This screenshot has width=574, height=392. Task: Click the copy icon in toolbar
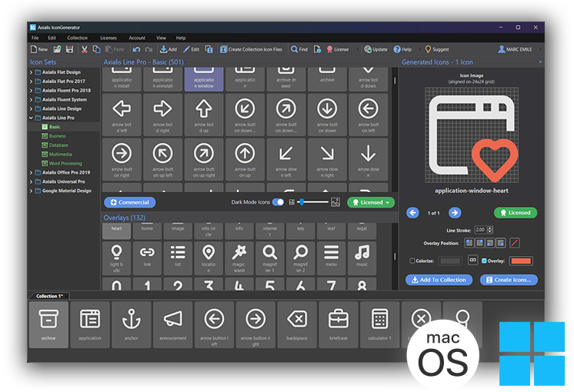click(96, 49)
